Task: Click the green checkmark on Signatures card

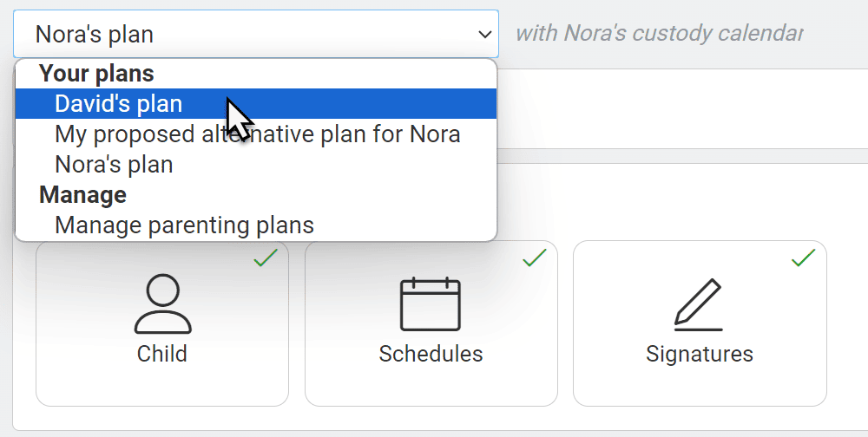Action: pyautogui.click(x=803, y=258)
